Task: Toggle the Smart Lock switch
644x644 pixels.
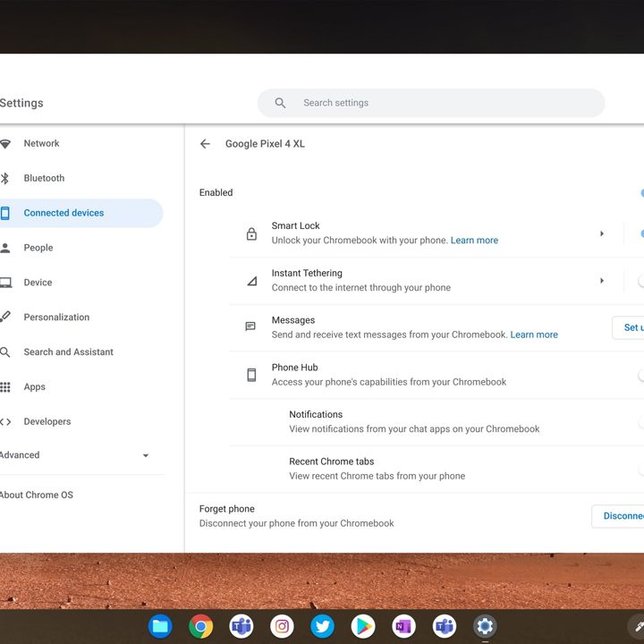Action: pyautogui.click(x=641, y=233)
